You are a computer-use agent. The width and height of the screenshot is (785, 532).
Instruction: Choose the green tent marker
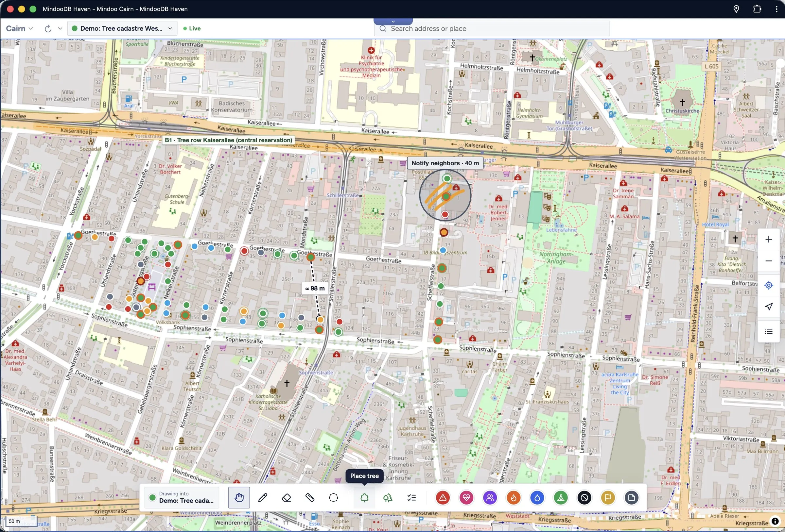click(561, 497)
